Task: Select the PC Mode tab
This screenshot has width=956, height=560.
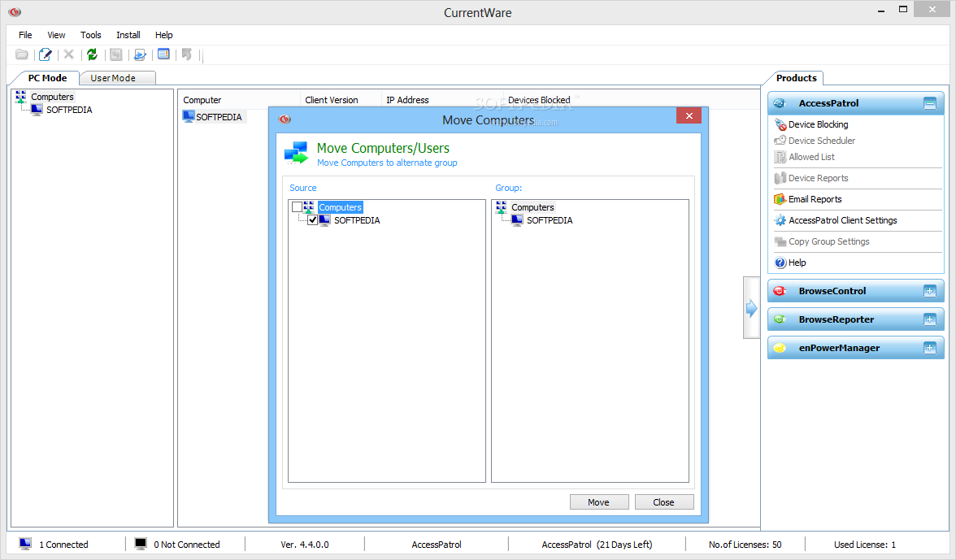Action: 47,78
